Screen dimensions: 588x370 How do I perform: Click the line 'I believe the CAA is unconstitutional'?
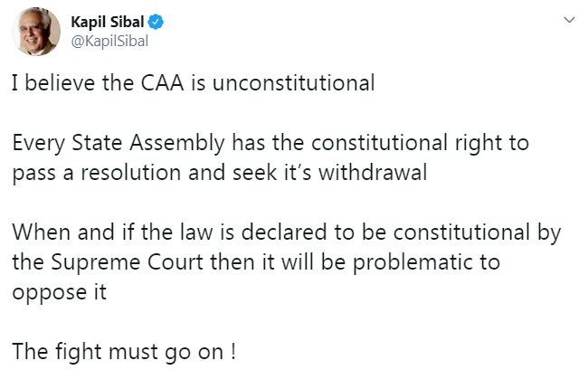click(194, 83)
